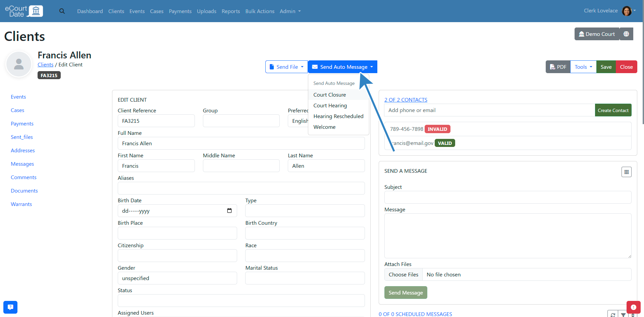Open the message templates grid icon

click(626, 172)
